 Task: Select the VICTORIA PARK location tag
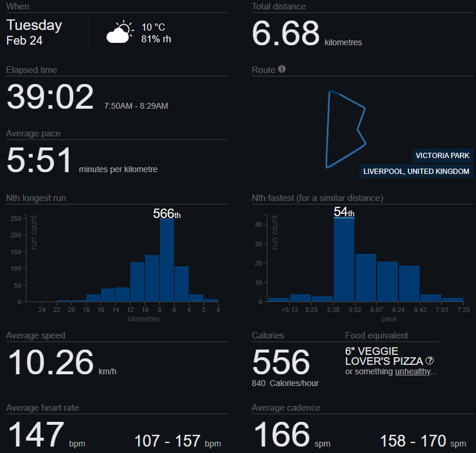(443, 156)
